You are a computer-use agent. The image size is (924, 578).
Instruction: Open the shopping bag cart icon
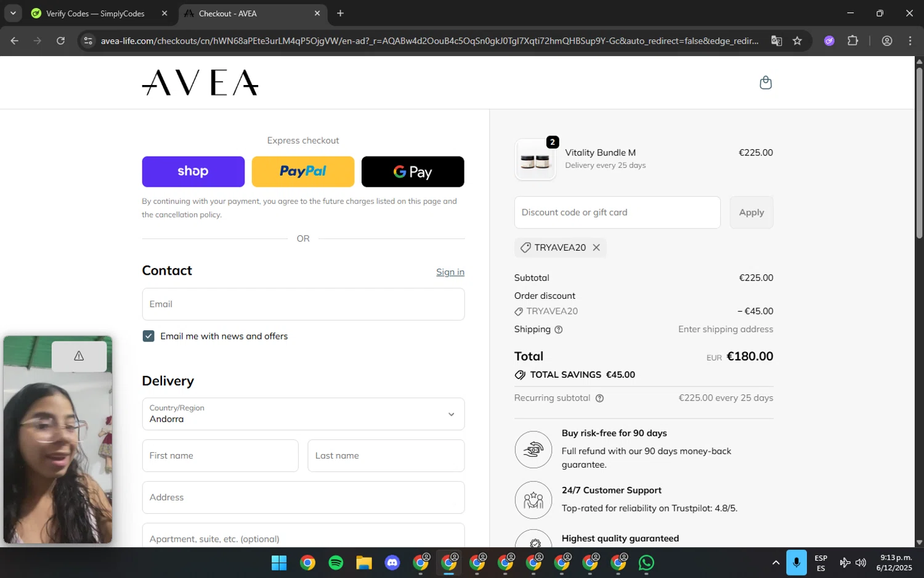click(x=766, y=83)
